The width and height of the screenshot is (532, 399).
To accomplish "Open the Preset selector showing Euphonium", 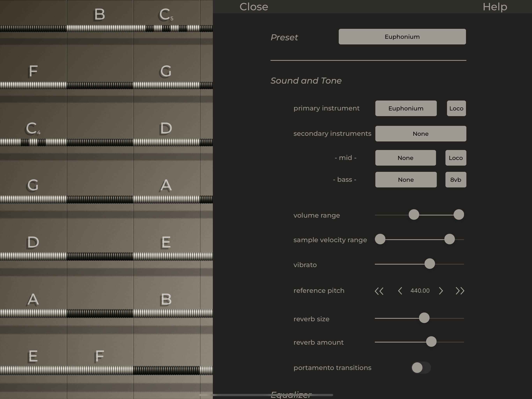I will tap(402, 37).
